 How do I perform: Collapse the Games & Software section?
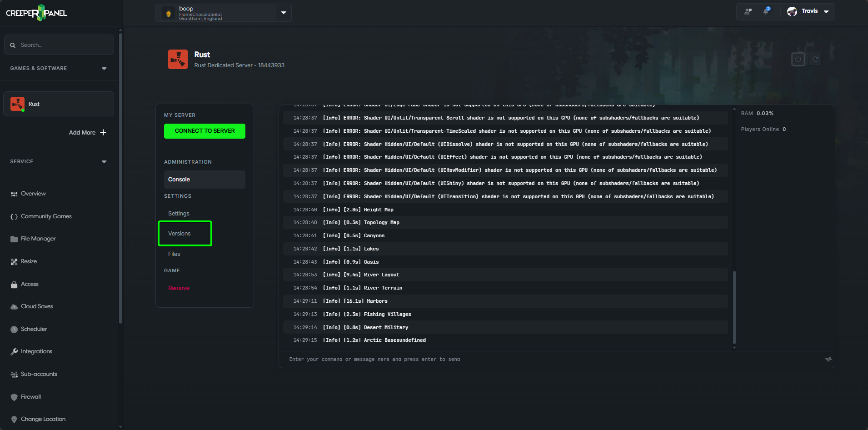coord(104,69)
